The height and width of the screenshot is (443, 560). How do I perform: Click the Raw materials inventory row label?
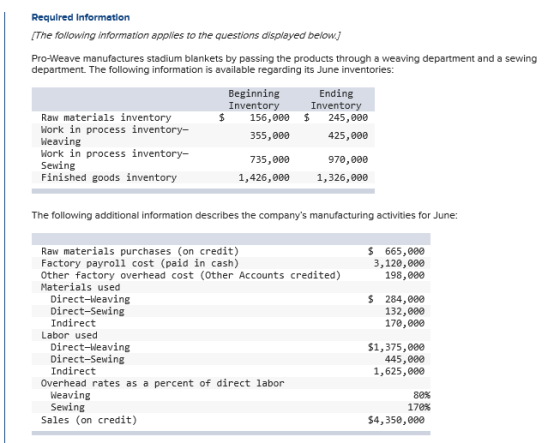tap(106, 118)
